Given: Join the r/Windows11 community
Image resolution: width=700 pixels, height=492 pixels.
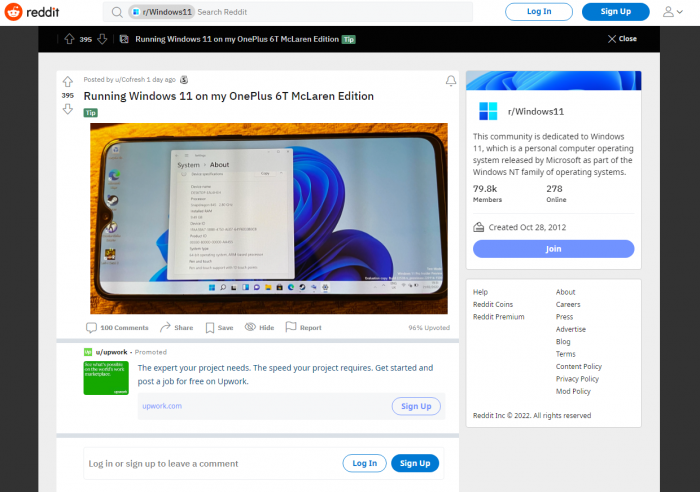Looking at the screenshot, I should pyautogui.click(x=554, y=249).
